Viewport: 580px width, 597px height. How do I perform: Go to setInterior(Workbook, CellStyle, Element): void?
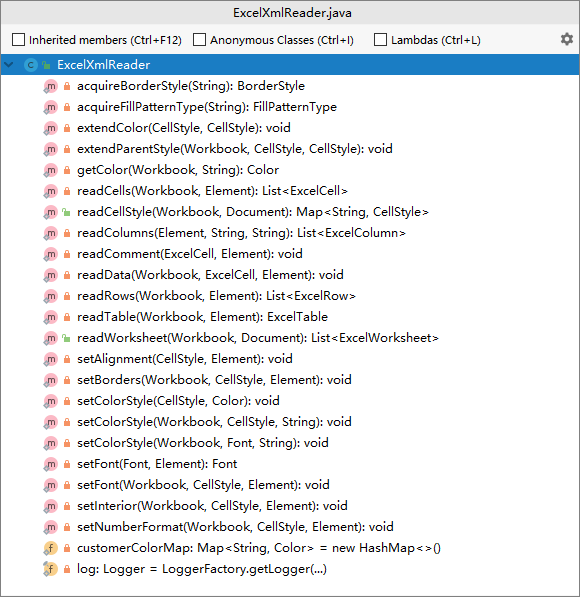212,506
